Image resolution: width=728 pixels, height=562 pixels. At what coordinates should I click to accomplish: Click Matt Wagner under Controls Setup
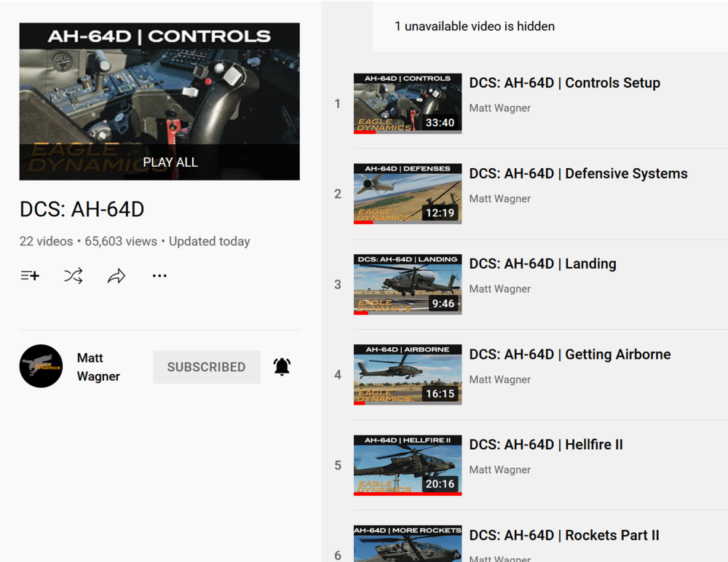tap(499, 108)
